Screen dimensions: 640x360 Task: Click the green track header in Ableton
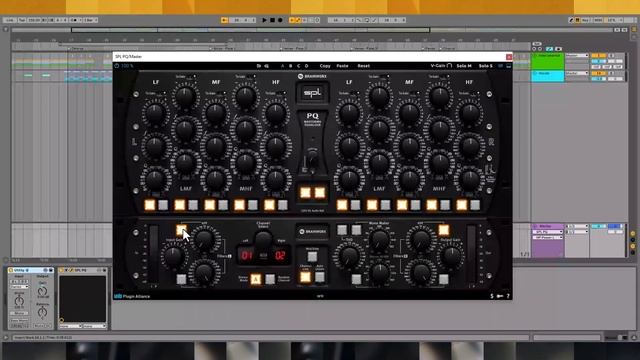coord(547,61)
